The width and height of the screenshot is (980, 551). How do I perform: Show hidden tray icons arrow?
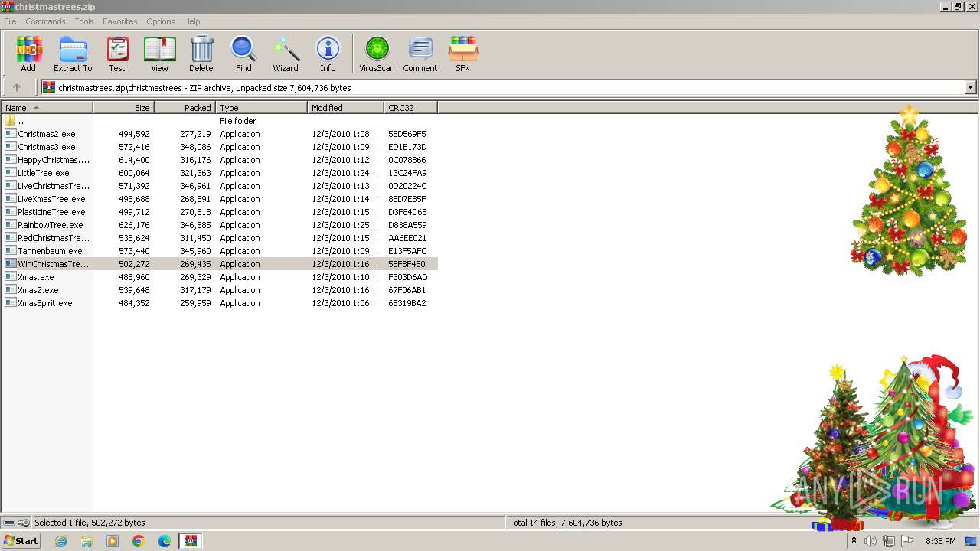tap(854, 541)
